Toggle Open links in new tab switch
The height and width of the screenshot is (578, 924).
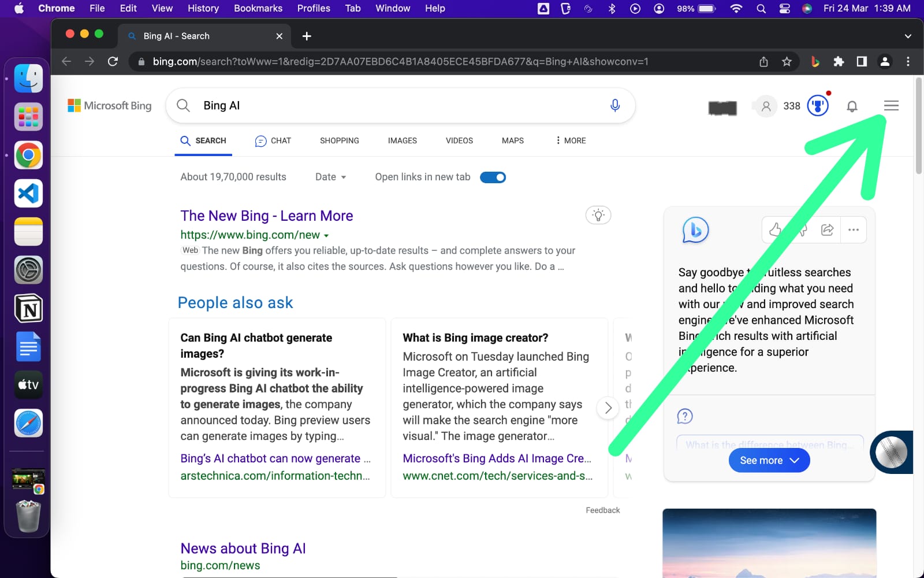(493, 177)
